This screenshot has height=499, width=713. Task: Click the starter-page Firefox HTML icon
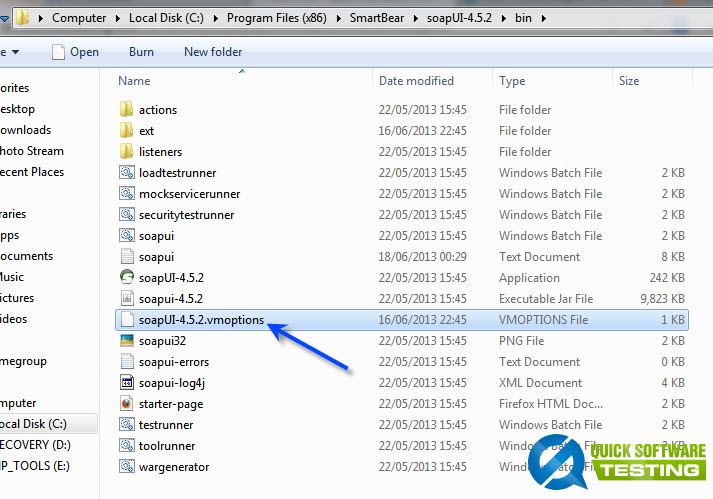click(x=126, y=404)
